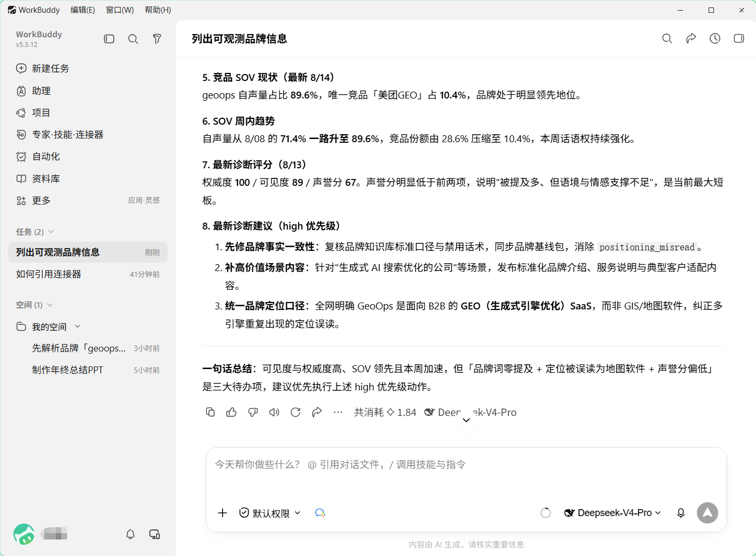Select task 列出可观测品牌信息
Image resolution: width=756 pixels, height=556 pixels.
(88, 252)
